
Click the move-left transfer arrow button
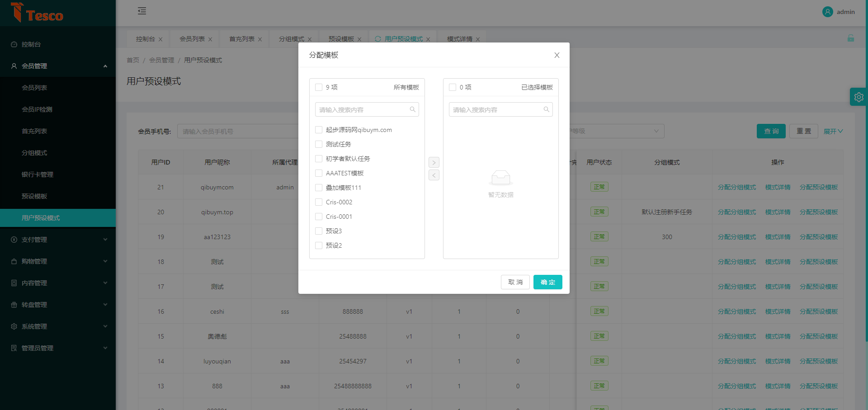pyautogui.click(x=434, y=175)
